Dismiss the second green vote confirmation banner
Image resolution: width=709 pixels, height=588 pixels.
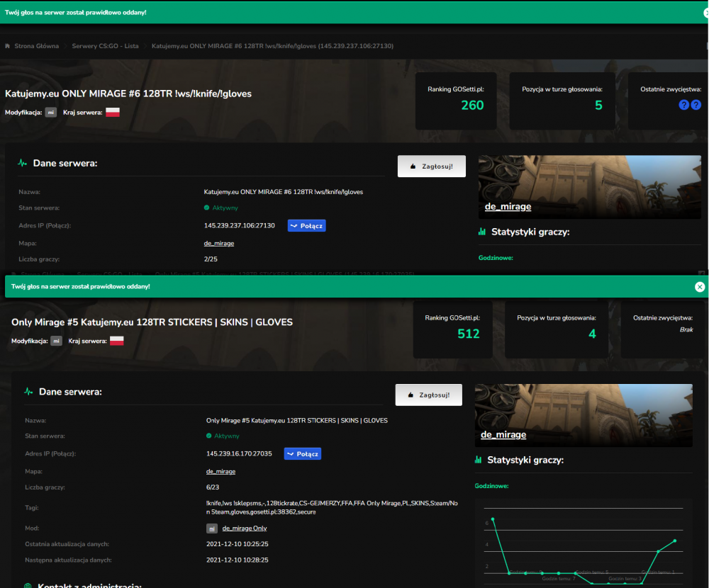click(x=700, y=286)
